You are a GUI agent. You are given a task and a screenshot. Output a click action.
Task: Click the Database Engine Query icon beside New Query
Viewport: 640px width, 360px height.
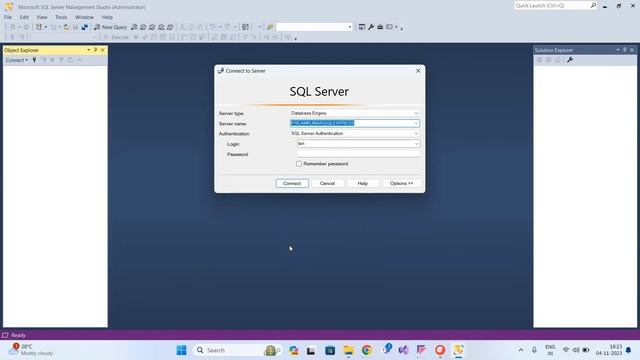pos(134,27)
